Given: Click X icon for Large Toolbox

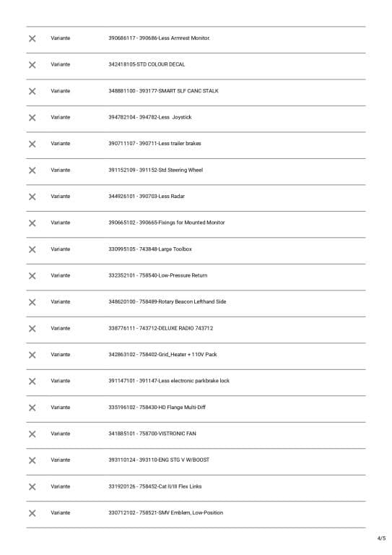Looking at the screenshot, I should click(x=32, y=249).
